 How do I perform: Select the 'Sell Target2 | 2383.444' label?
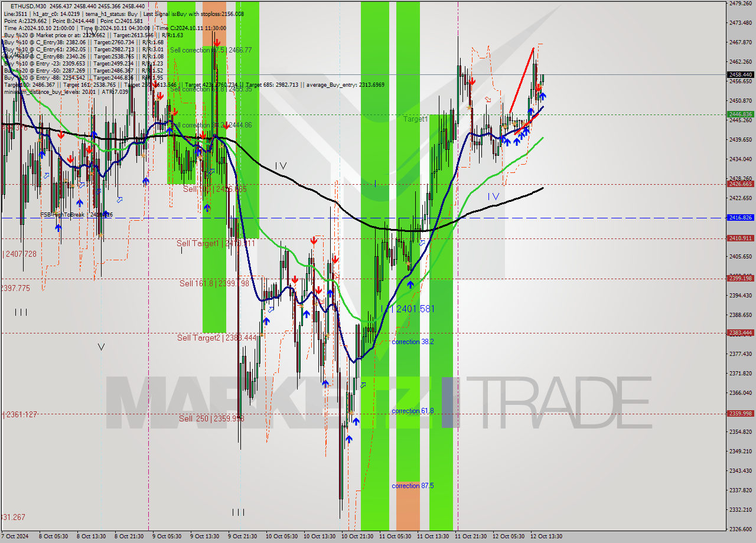click(217, 338)
